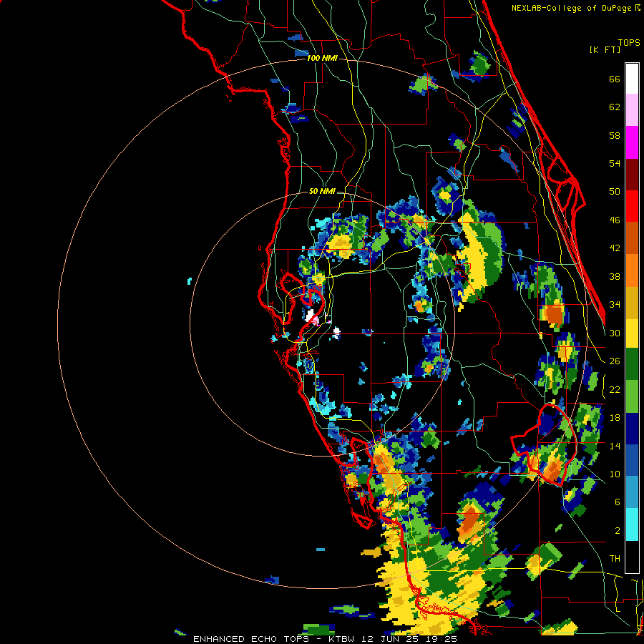This screenshot has height=644, width=644.
Task: Select the dark green legend swatch
Action: coord(632,364)
